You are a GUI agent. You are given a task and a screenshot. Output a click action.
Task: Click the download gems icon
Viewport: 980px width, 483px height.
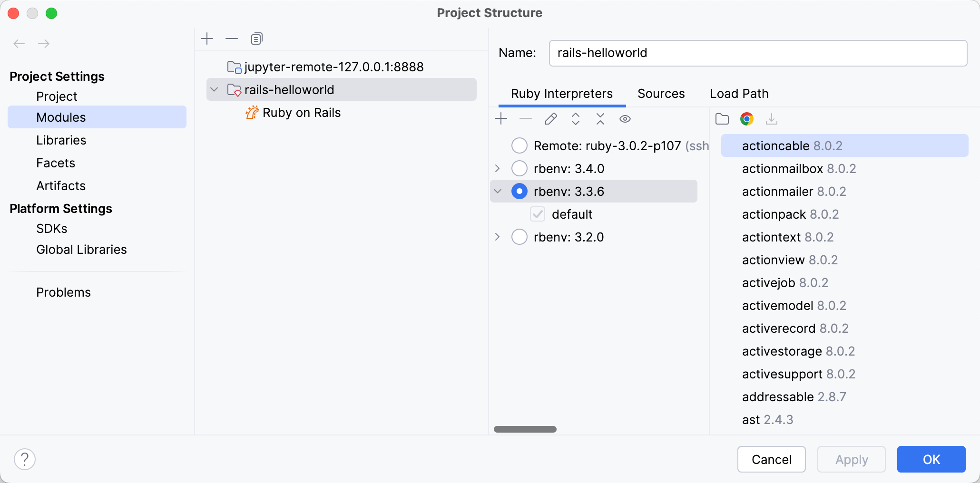[772, 119]
